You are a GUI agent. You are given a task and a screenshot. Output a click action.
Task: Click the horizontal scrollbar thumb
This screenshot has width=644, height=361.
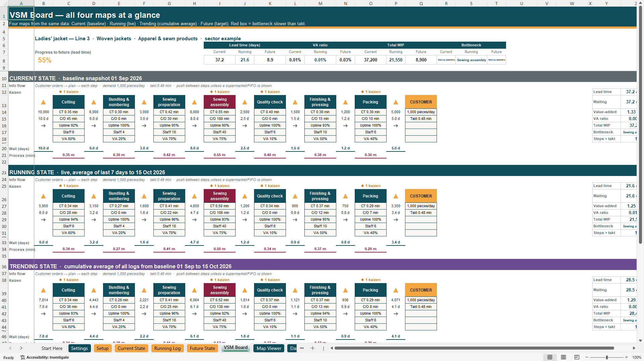point(474,348)
